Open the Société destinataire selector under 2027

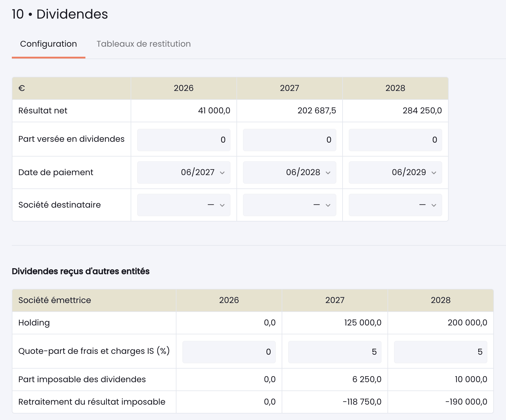pyautogui.click(x=289, y=205)
